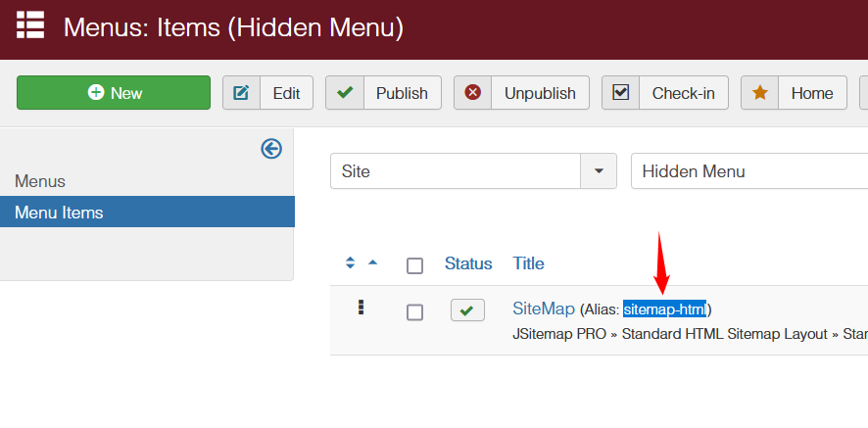Toggle the select-all checkbox in header
Image resolution: width=868 pixels, height=428 pixels.
(x=414, y=265)
